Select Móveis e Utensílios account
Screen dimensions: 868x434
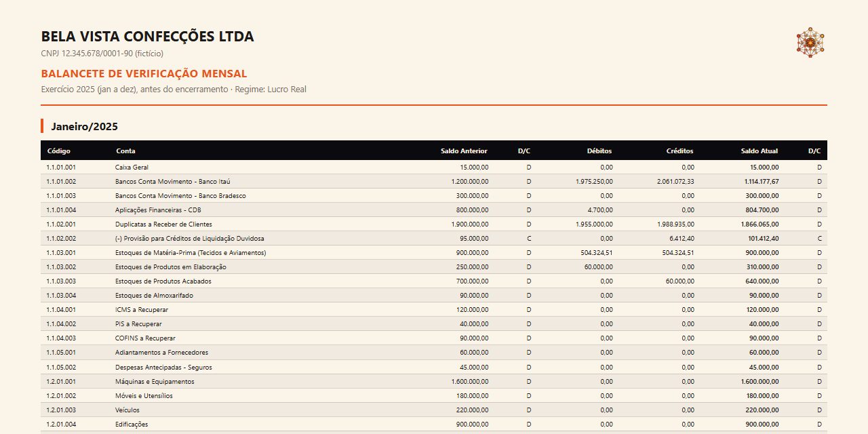(144, 396)
